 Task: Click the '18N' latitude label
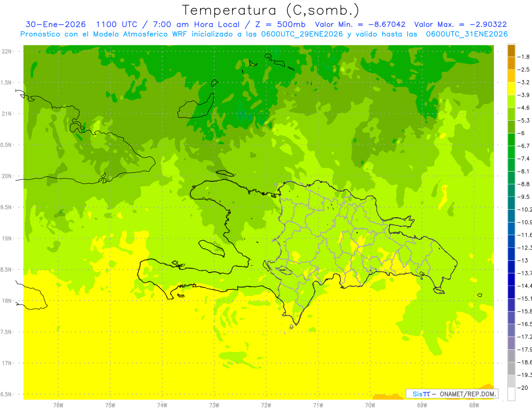(7, 301)
